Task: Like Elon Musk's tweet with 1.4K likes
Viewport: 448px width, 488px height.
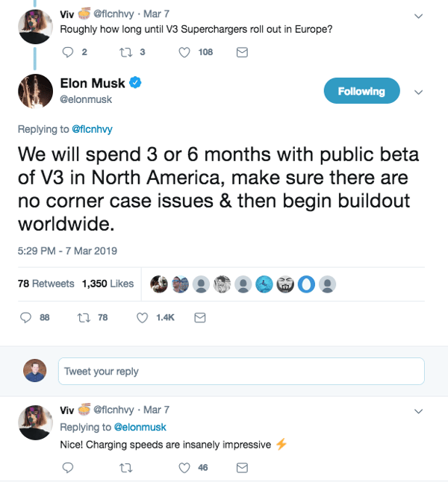Action: pos(142,317)
